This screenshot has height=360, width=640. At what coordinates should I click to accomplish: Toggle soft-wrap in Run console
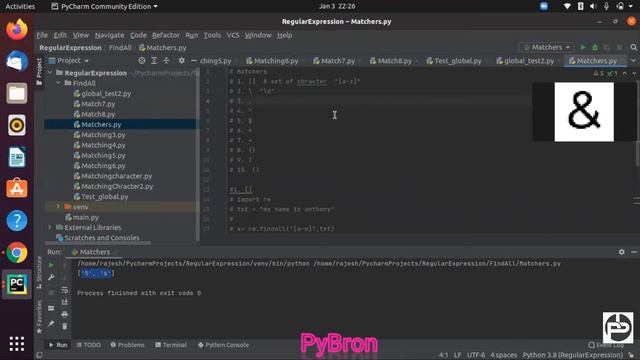pos(64,290)
